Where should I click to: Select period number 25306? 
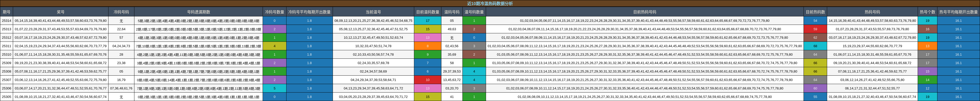(x=6, y=88)
